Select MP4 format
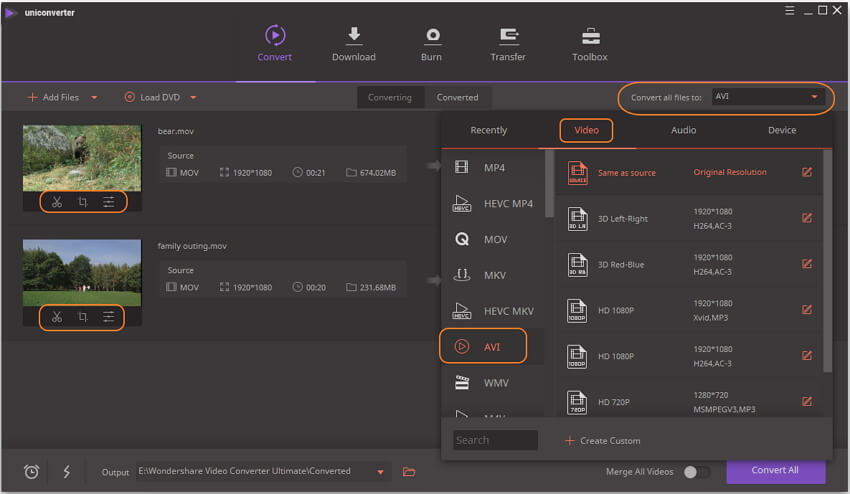850x494 pixels. [493, 168]
